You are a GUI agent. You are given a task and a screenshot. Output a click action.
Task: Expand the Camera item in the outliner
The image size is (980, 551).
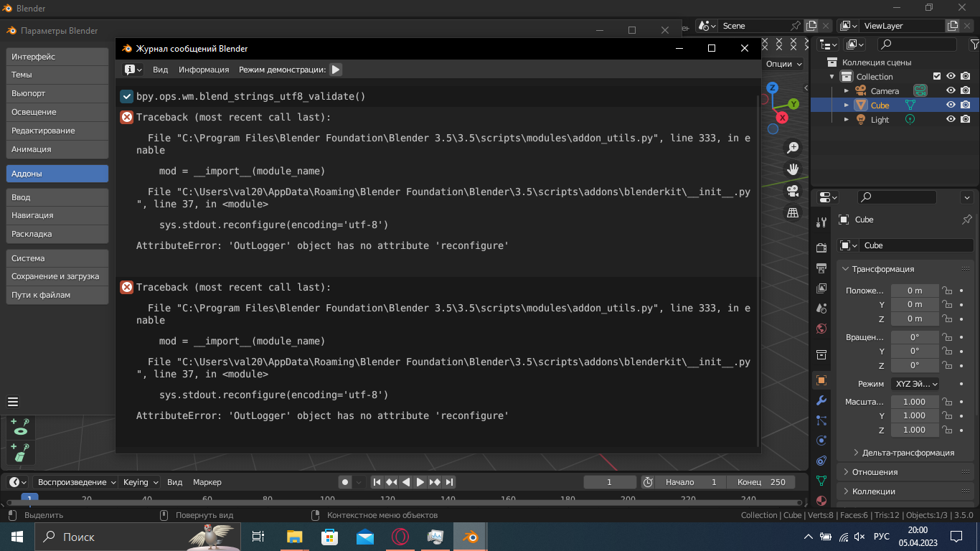tap(846, 90)
